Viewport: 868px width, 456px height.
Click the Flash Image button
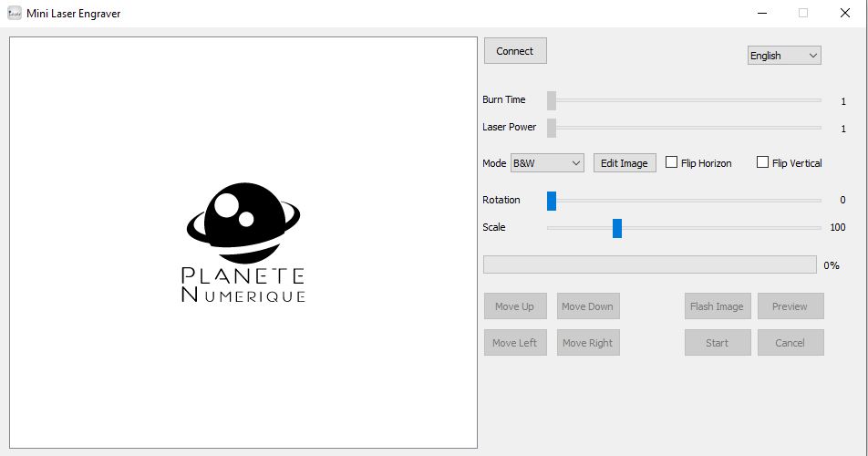tap(718, 306)
